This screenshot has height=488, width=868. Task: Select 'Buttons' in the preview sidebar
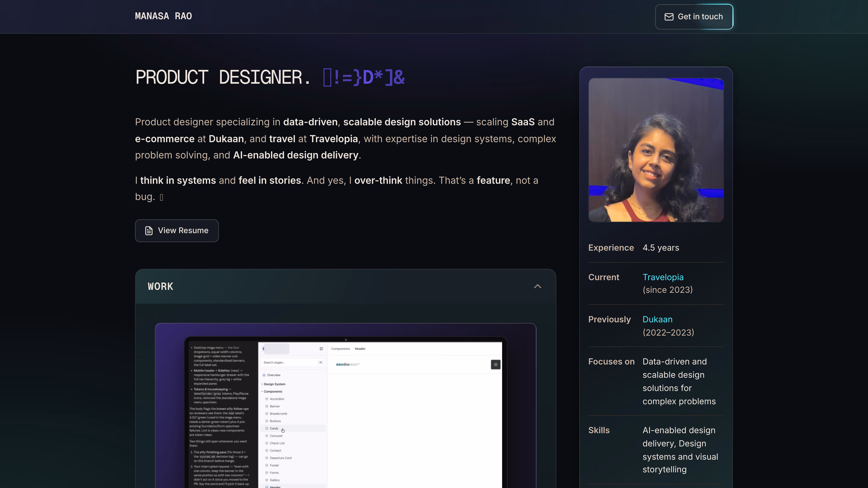pyautogui.click(x=275, y=421)
